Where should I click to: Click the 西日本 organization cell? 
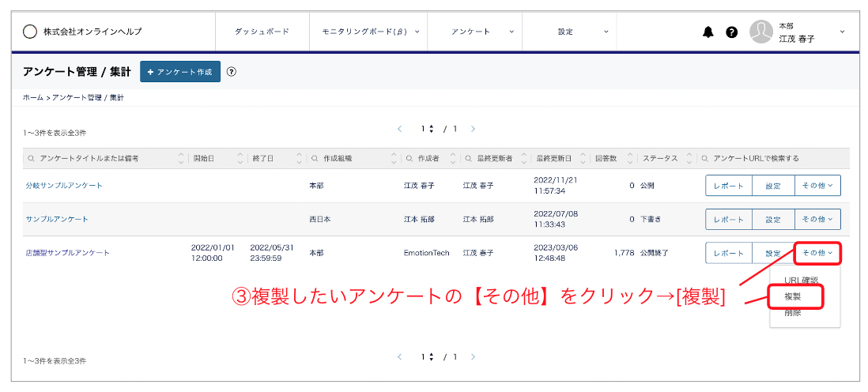tap(320, 219)
